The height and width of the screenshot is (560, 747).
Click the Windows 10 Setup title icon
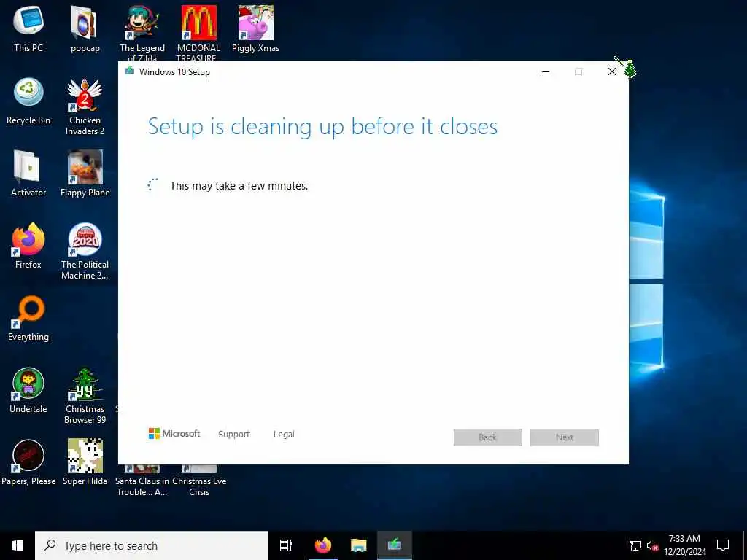(130, 71)
